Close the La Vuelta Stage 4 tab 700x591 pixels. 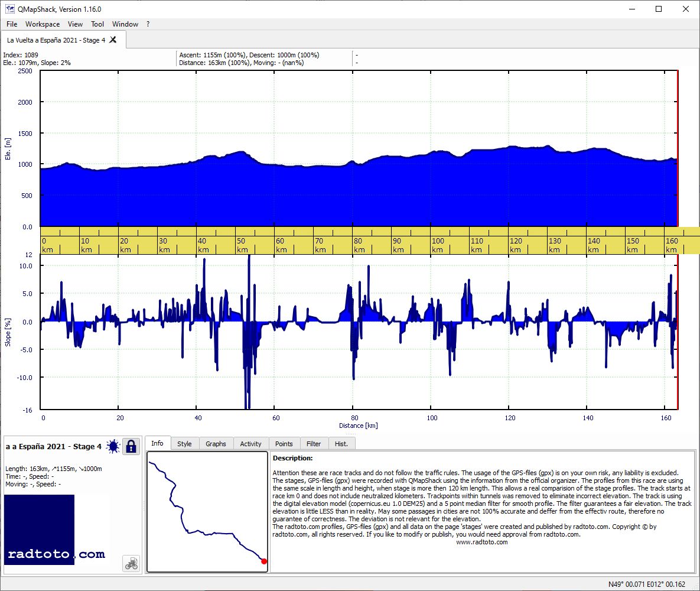[x=113, y=40]
